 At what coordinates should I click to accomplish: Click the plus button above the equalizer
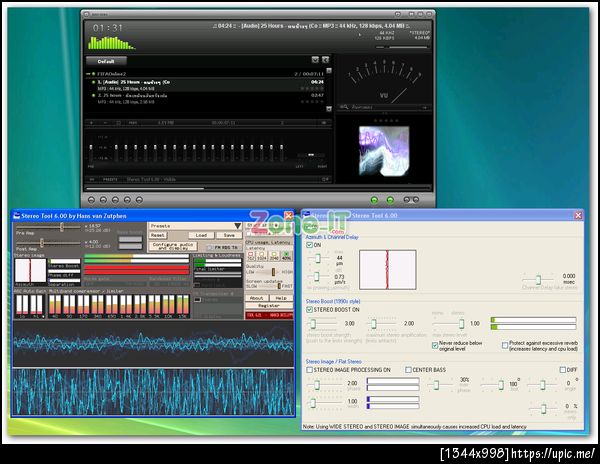pyautogui.click(x=91, y=123)
